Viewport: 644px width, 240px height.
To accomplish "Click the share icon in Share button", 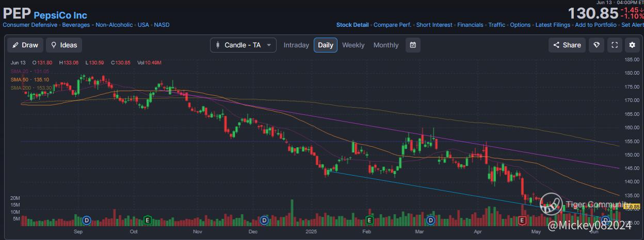I will (x=556, y=45).
